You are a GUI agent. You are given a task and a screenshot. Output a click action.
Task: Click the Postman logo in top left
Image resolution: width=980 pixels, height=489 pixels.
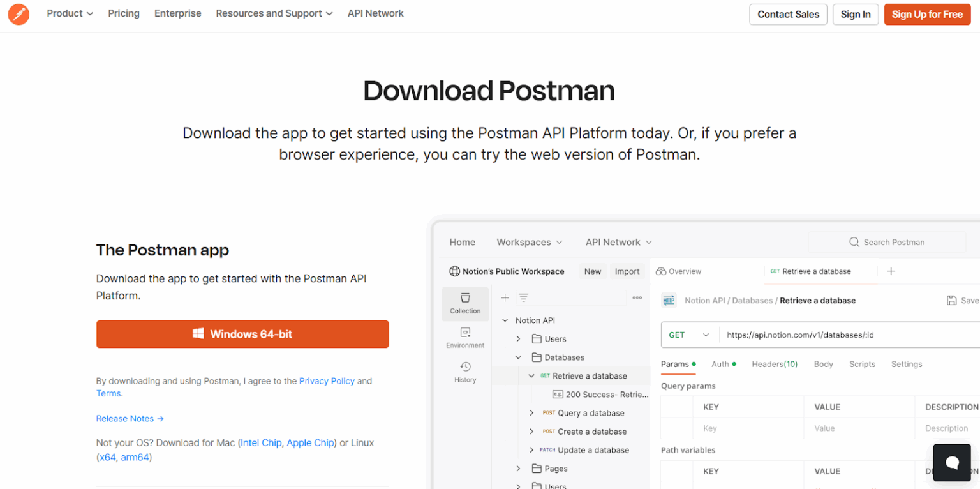[18, 13]
